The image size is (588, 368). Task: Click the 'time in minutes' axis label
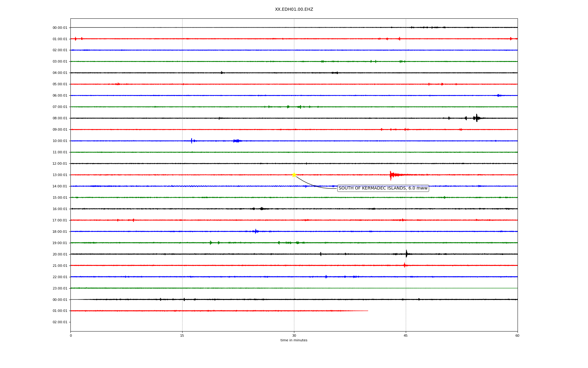[294, 340]
